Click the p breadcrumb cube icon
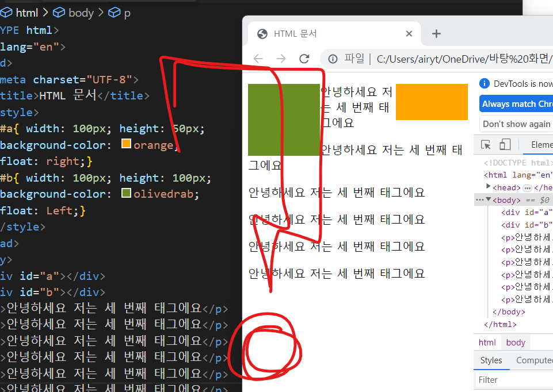This screenshot has width=553, height=392. [115, 13]
